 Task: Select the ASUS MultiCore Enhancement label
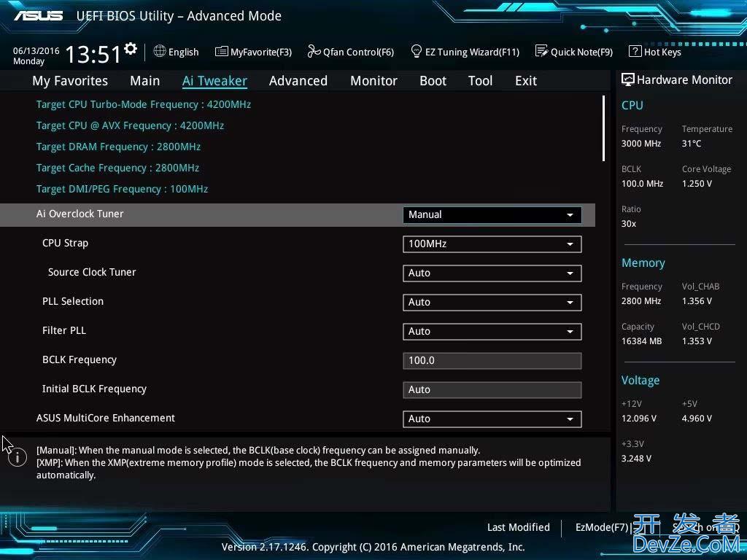click(x=106, y=418)
